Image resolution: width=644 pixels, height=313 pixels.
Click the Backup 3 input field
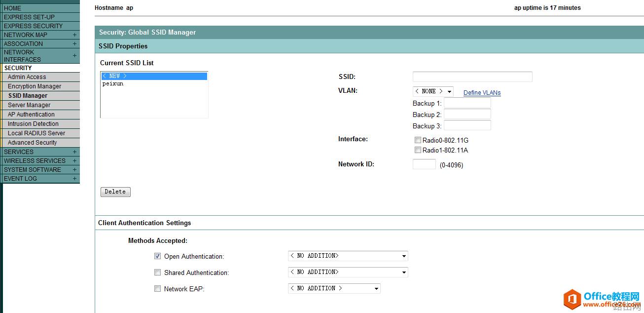[467, 125]
